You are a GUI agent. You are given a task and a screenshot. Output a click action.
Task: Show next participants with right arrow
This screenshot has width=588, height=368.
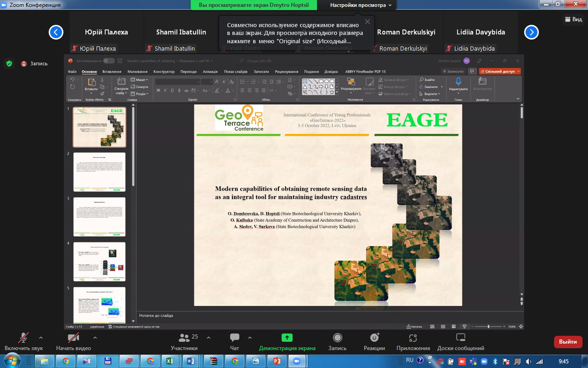click(x=531, y=32)
